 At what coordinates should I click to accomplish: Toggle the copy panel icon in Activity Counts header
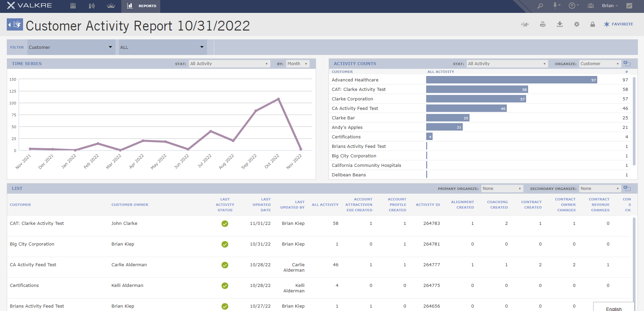627,63
